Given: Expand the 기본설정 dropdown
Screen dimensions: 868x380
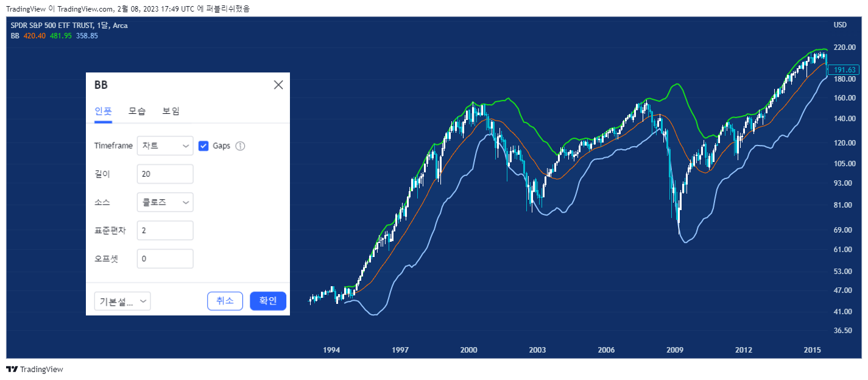Looking at the screenshot, I should pyautogui.click(x=122, y=301).
